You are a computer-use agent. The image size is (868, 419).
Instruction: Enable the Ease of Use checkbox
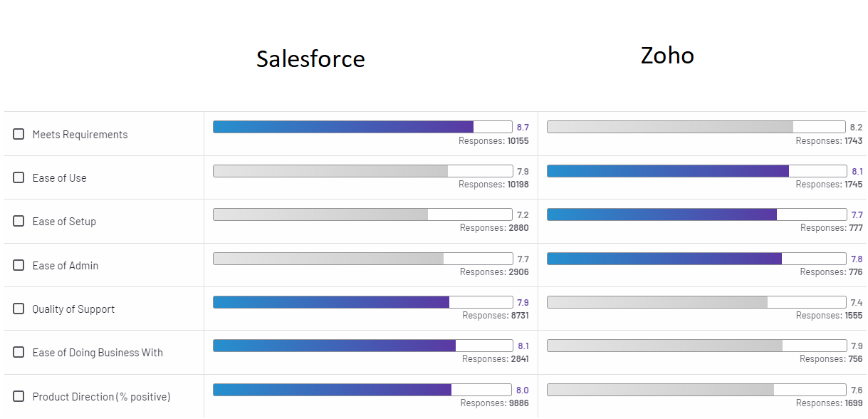click(18, 177)
